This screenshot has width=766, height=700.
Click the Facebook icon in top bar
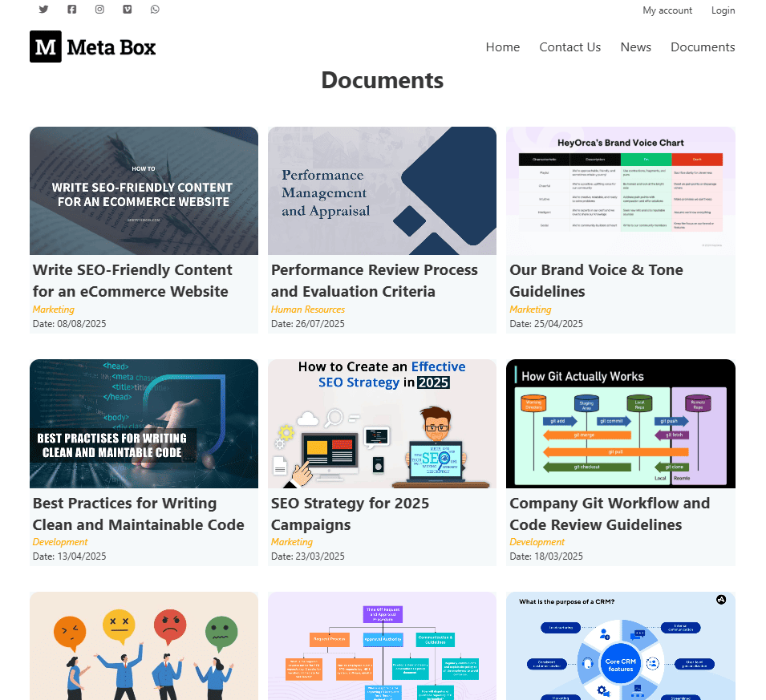pyautogui.click(x=71, y=10)
